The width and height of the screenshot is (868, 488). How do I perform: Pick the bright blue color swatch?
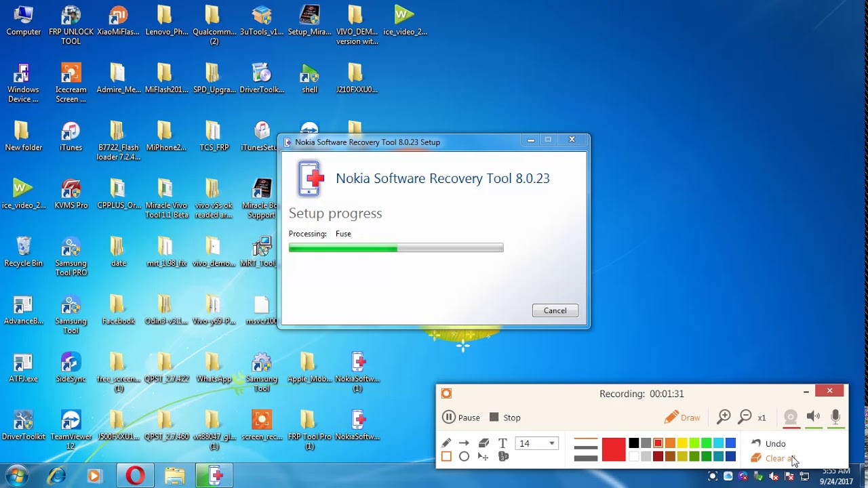point(730,443)
